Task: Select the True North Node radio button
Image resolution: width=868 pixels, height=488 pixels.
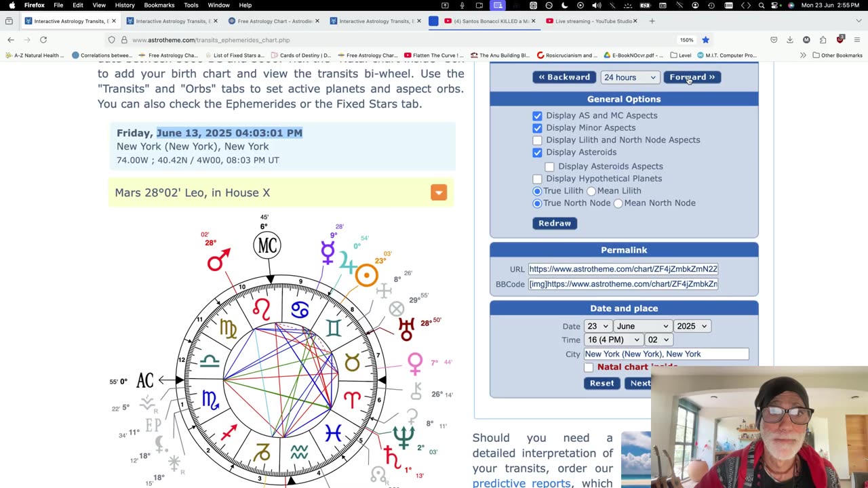Action: pos(537,203)
